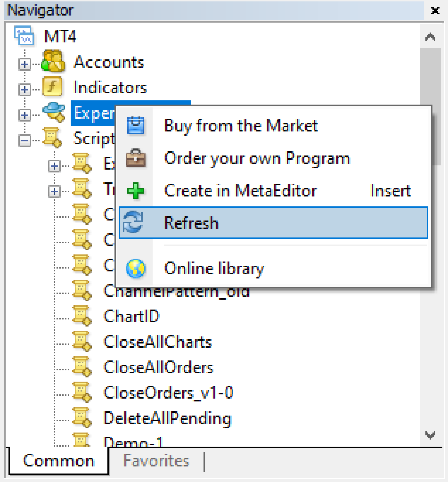This screenshot has height=482, width=448.
Task: Click the Buy from the Market shopping bag icon
Action: tap(135, 125)
